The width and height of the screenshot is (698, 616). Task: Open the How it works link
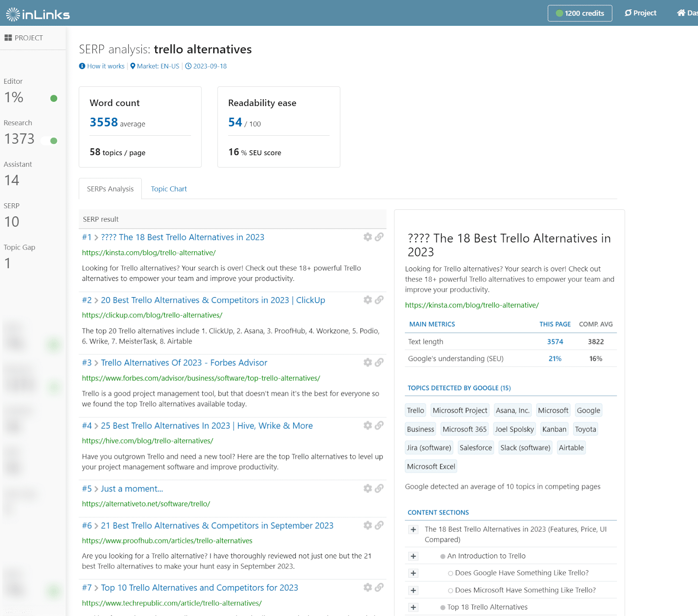(x=106, y=66)
